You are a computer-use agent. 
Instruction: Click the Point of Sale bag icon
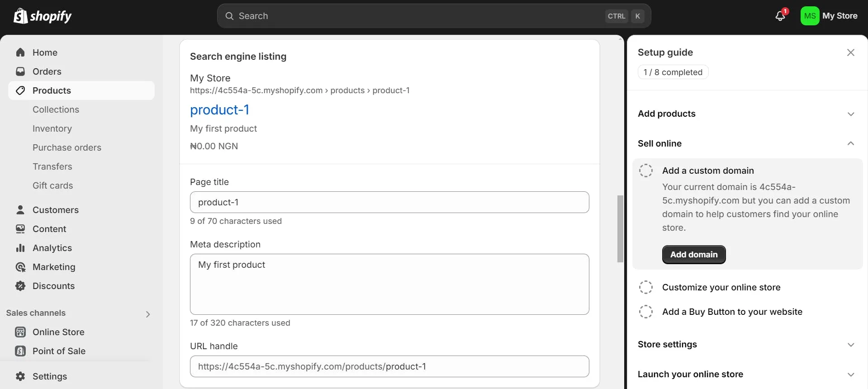tap(20, 351)
